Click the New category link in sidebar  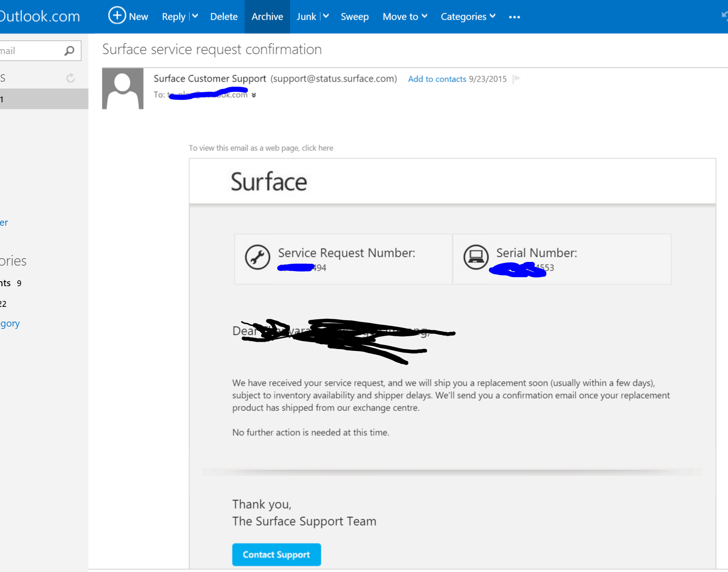(10, 324)
